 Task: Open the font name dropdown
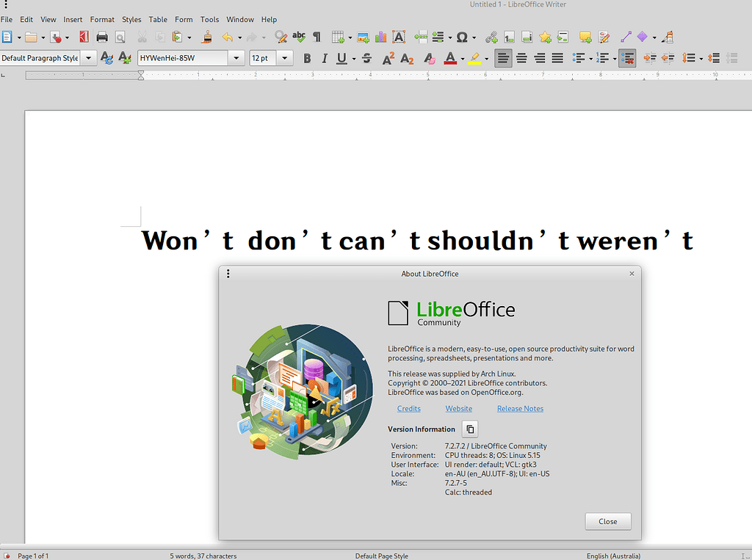(x=236, y=57)
